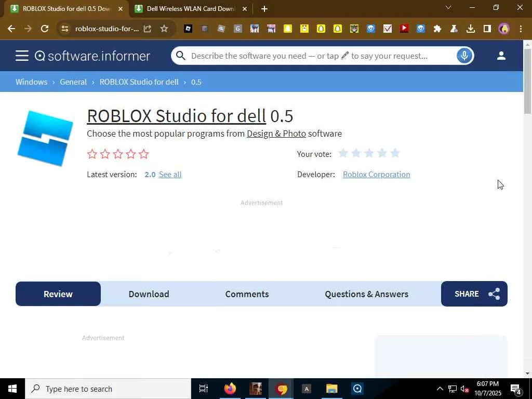This screenshot has height=399, width=532.
Task: Click the software.informer logo
Action: [x=92, y=56]
